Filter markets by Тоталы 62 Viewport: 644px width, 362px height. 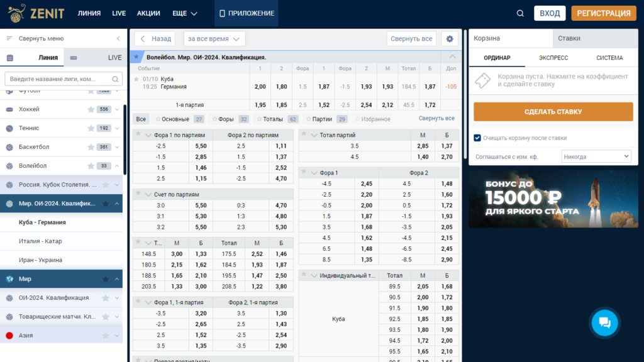click(x=277, y=119)
